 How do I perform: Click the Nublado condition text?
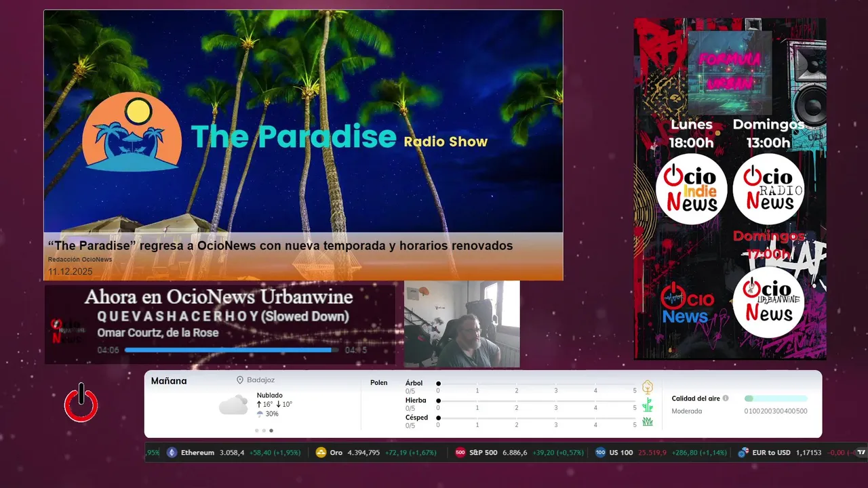270,395
